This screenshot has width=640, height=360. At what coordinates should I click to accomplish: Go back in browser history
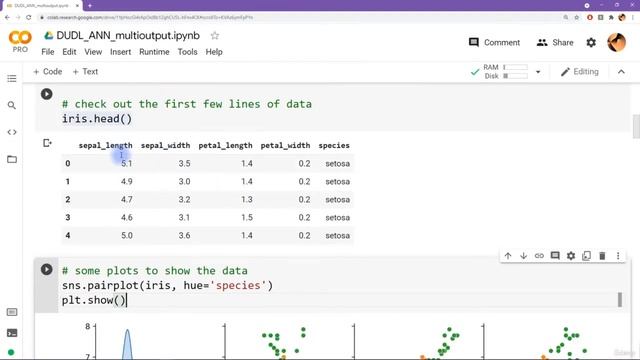[7, 18]
